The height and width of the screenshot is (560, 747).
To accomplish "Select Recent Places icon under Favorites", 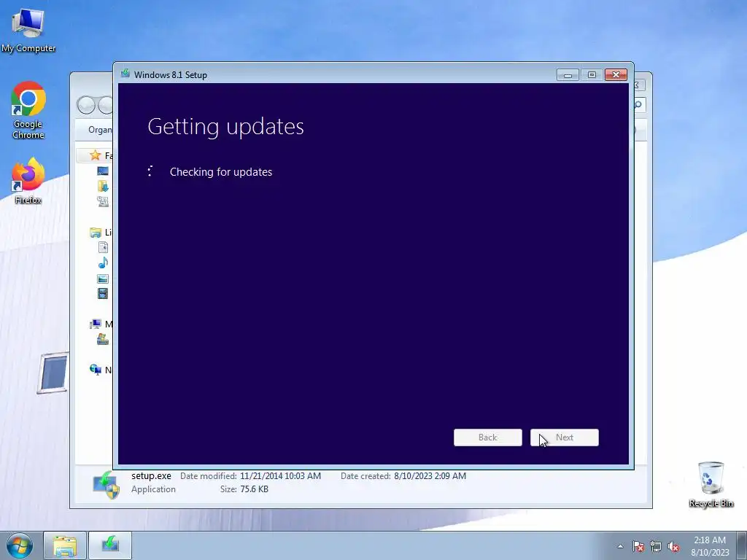I will click(102, 201).
